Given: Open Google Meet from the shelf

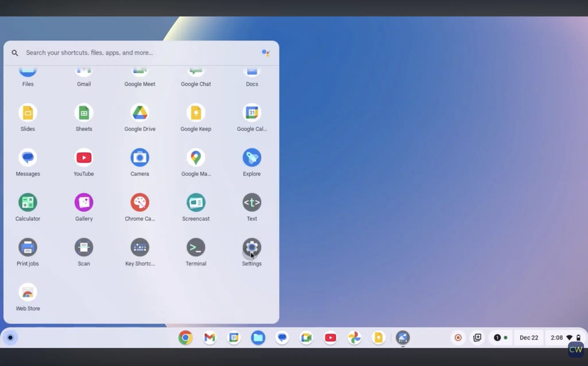Looking at the screenshot, I should pos(306,338).
